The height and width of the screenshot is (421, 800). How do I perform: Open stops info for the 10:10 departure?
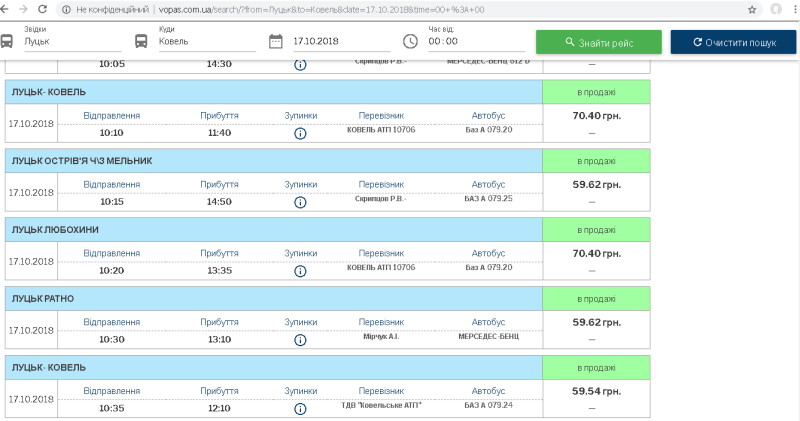tap(300, 133)
